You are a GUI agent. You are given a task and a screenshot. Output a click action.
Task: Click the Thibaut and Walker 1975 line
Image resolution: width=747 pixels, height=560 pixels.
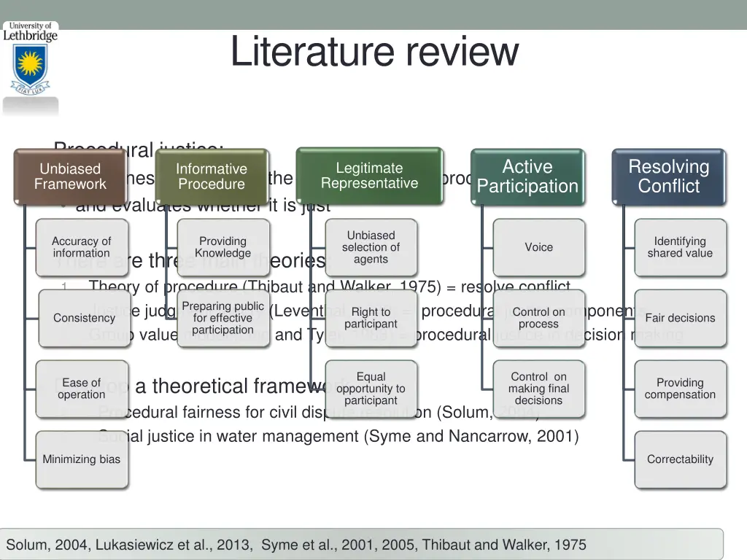(329, 287)
